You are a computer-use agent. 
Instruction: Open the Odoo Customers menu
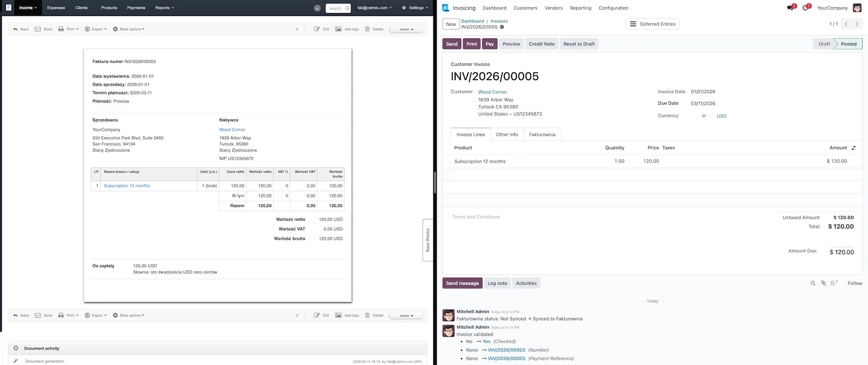tap(526, 8)
